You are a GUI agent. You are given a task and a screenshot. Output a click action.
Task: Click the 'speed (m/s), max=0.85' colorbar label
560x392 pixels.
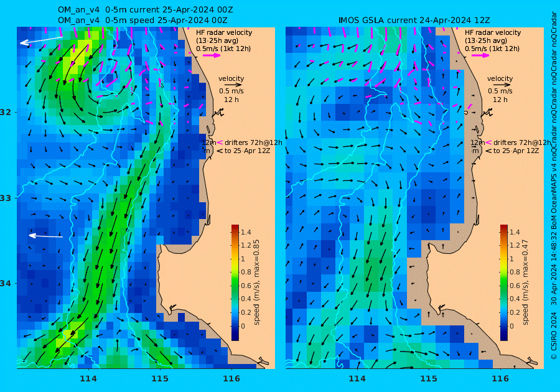point(256,282)
